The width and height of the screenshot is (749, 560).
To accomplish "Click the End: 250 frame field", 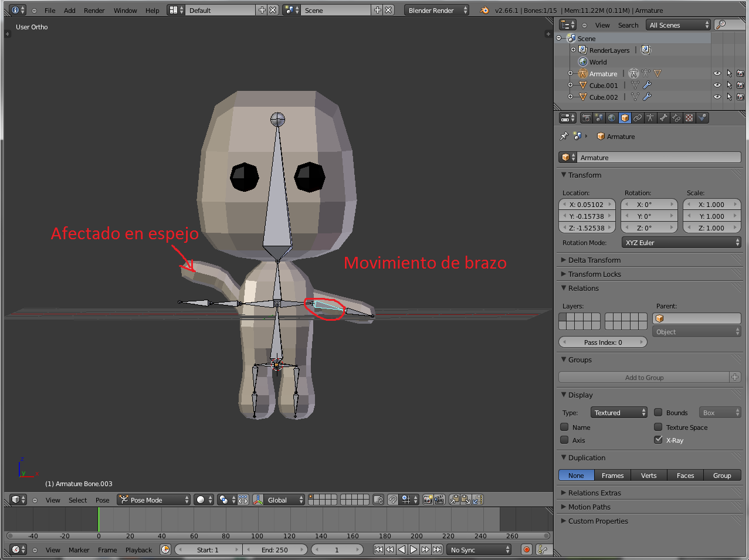I will [x=274, y=549].
